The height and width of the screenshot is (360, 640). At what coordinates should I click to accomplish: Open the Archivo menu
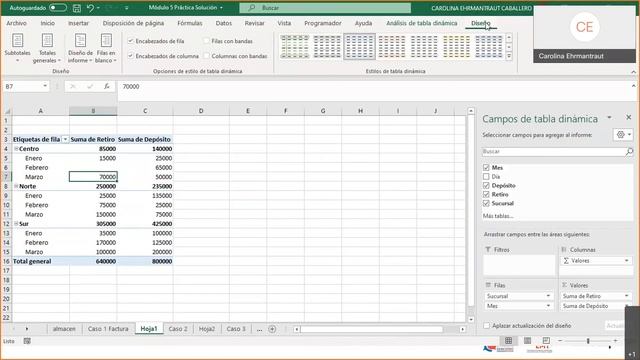[16, 23]
